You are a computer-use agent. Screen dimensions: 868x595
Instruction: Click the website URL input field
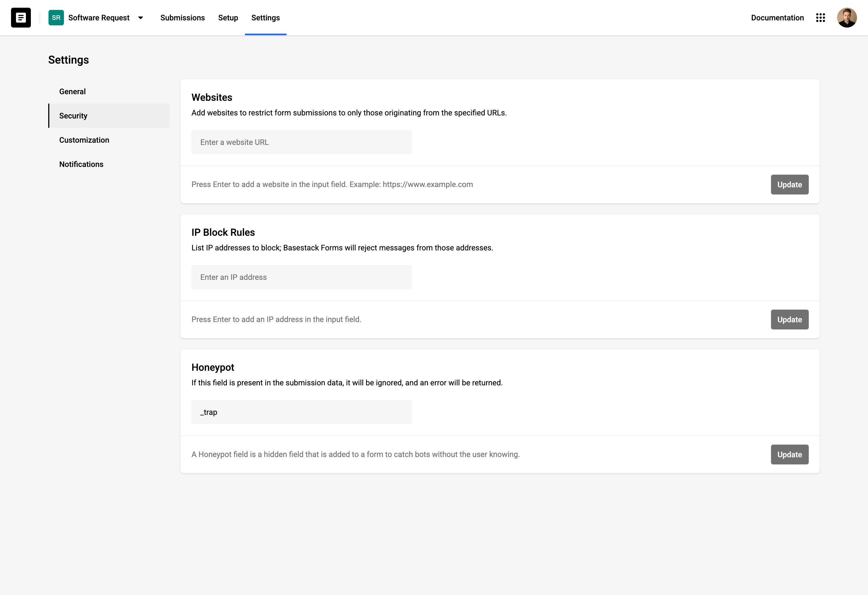coord(301,142)
